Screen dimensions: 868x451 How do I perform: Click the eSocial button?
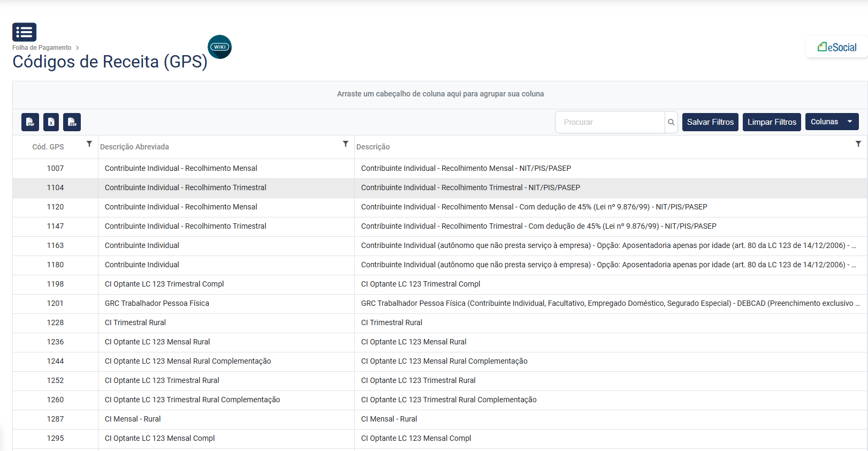[x=837, y=47]
